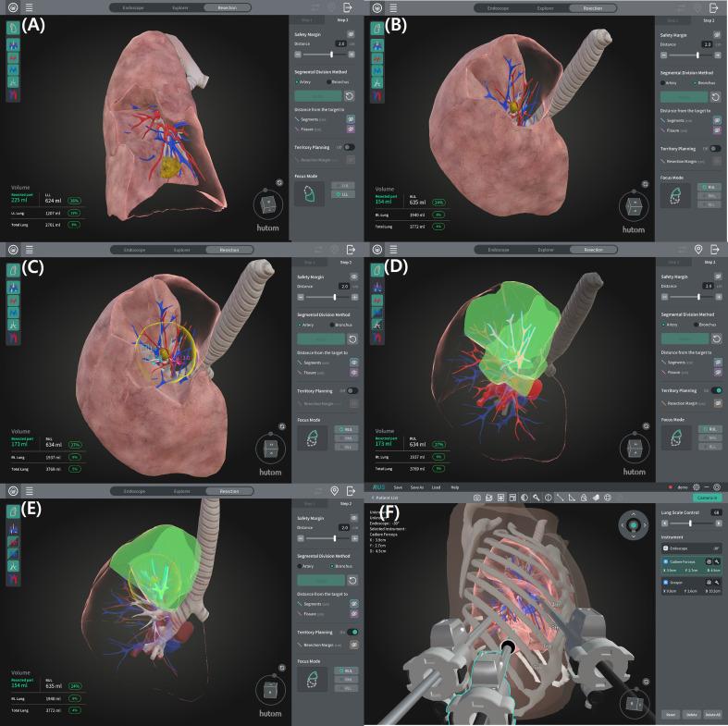Click the orientation cube widget in panel D
Screen dimensions: 728x726
634,449
